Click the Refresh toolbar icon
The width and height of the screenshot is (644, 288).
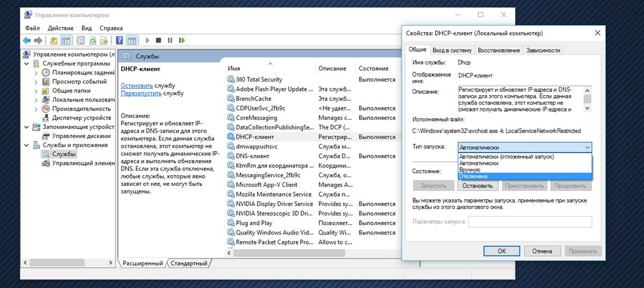click(x=93, y=40)
